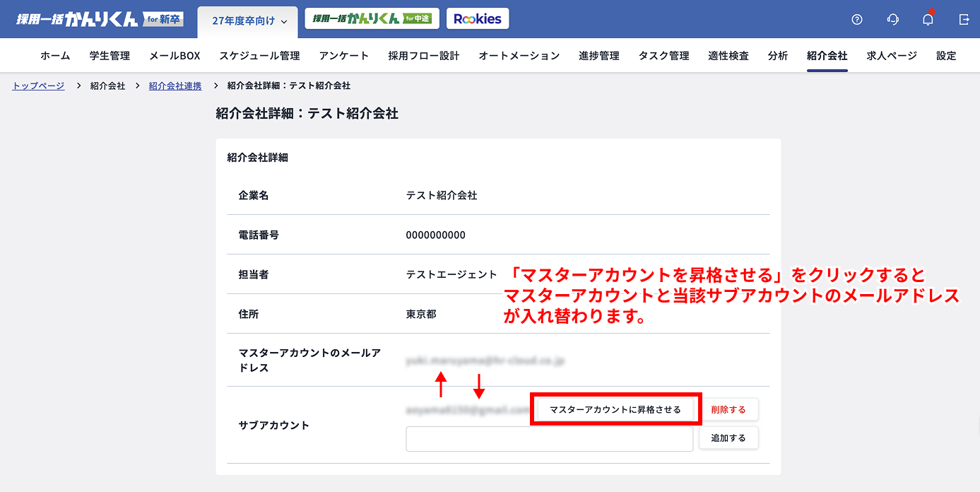980x492 pixels.
Task: Click the help question mark icon
Action: tap(857, 20)
